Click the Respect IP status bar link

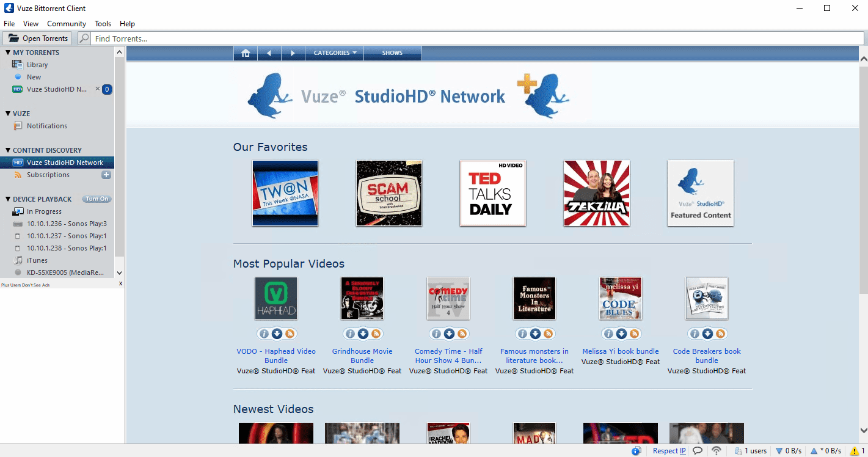(669, 451)
